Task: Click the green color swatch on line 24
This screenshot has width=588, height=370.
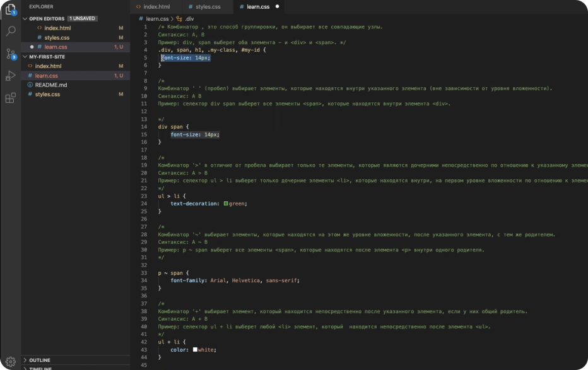Action: click(x=226, y=204)
